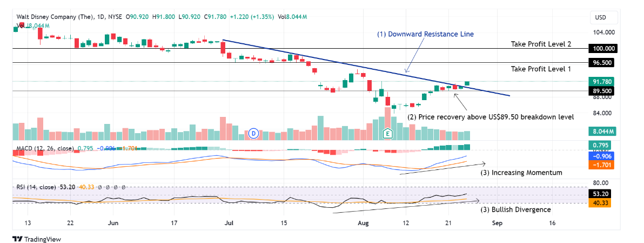Click the dividend 'D' event marker
The image size is (644, 243).
pos(253,133)
